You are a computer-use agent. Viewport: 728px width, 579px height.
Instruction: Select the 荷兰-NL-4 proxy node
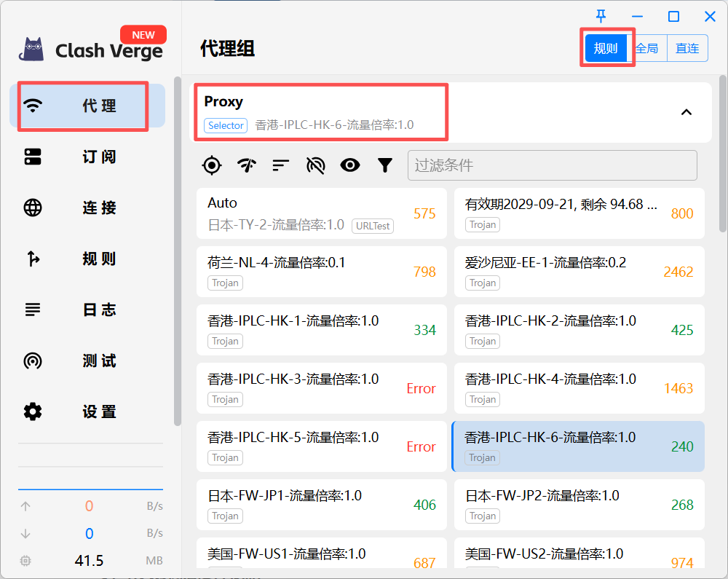pyautogui.click(x=322, y=272)
